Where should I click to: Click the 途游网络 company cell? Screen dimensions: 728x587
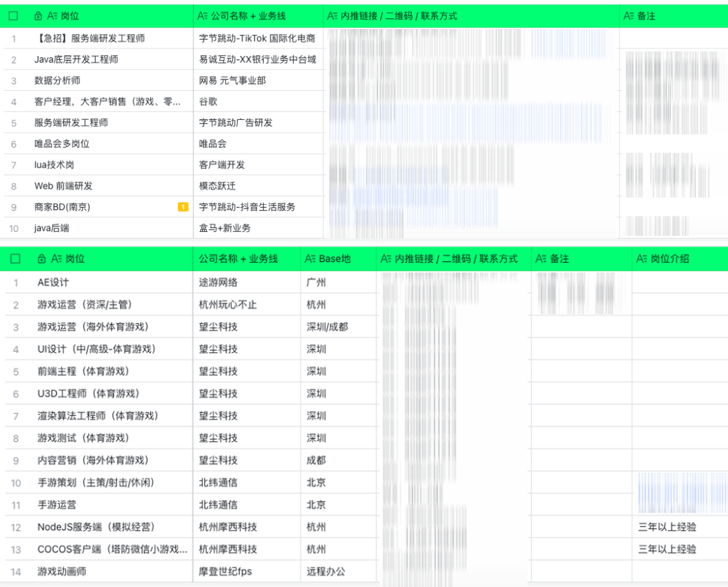coord(247,282)
